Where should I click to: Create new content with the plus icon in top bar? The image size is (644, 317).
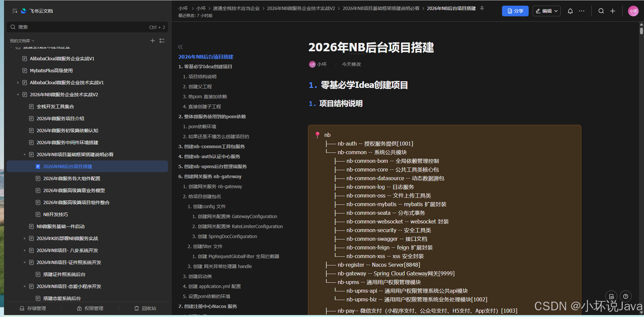click(613, 11)
